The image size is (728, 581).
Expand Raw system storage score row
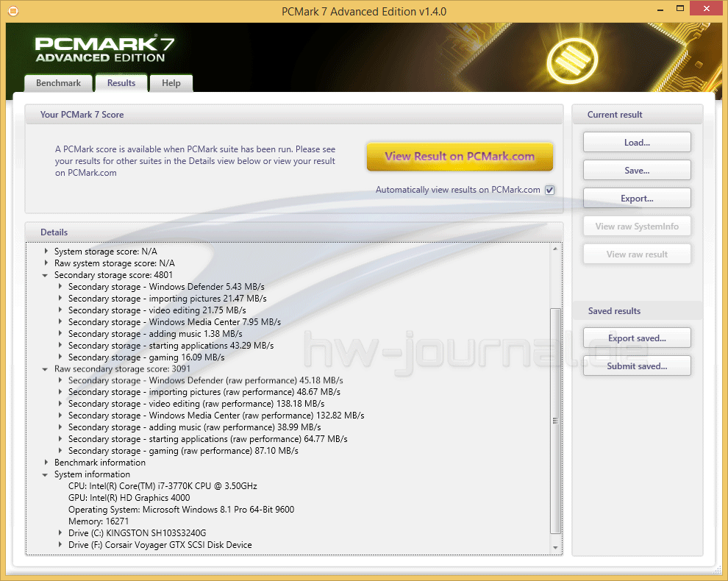(x=46, y=263)
